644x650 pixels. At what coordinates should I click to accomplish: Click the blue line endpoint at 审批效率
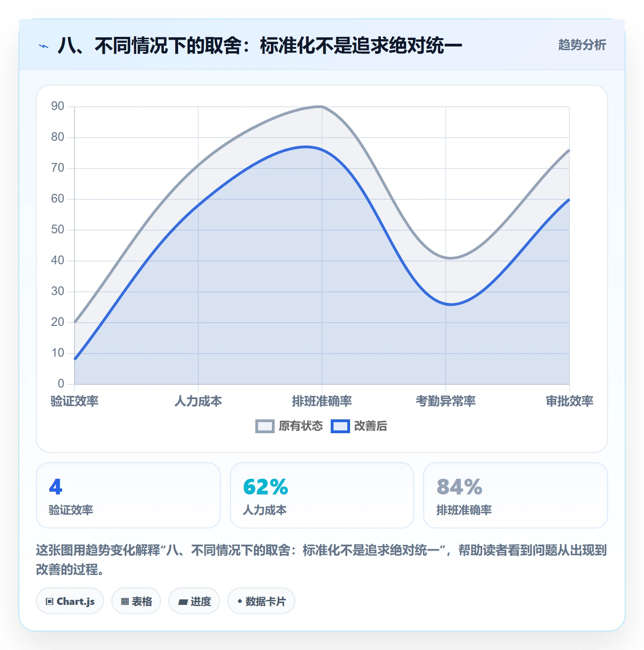tap(569, 199)
